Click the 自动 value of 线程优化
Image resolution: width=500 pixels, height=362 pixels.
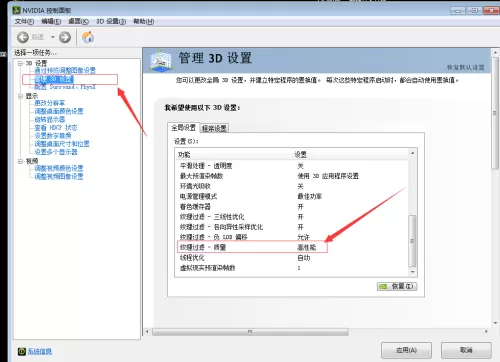[304, 258]
